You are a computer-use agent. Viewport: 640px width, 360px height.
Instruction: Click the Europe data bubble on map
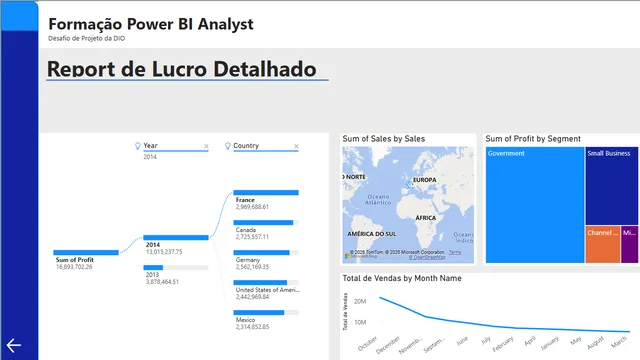[409, 184]
